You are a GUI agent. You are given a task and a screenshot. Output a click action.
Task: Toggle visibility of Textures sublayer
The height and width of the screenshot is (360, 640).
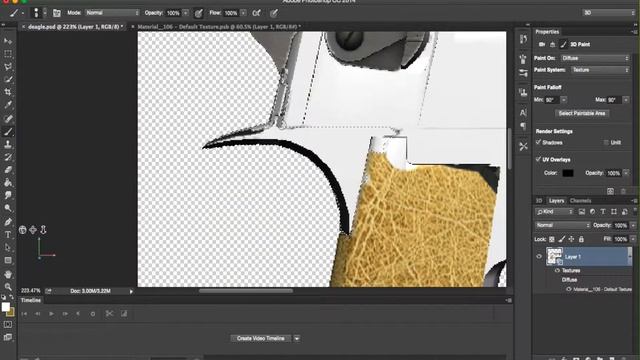coord(557,271)
